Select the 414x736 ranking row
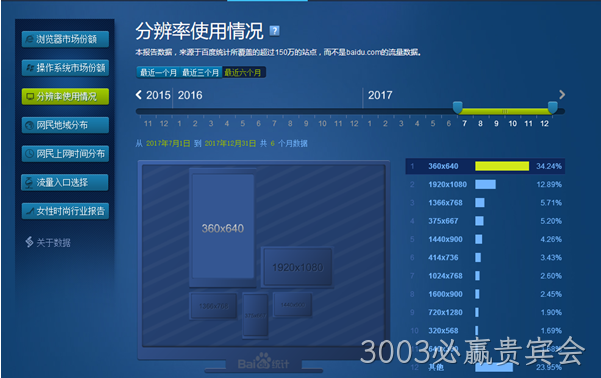 point(485,258)
